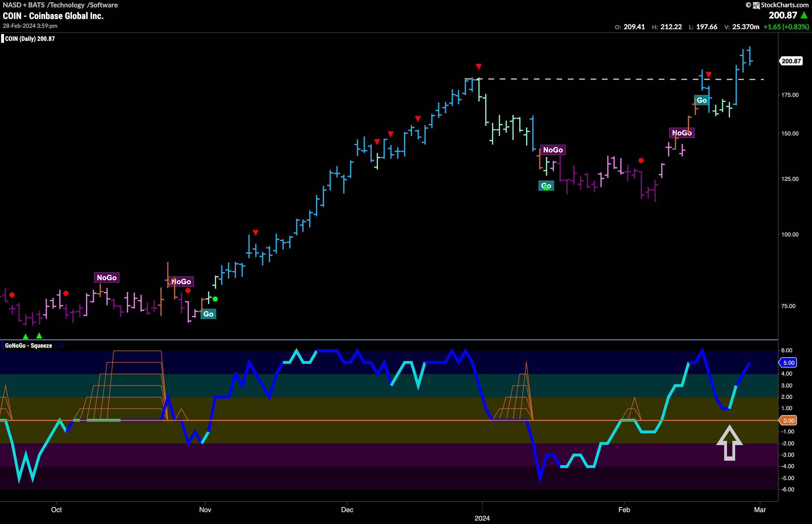The width and height of the screenshot is (812, 524).
Task: Click the 6.00 oscillator axis label
Action: coord(787,351)
